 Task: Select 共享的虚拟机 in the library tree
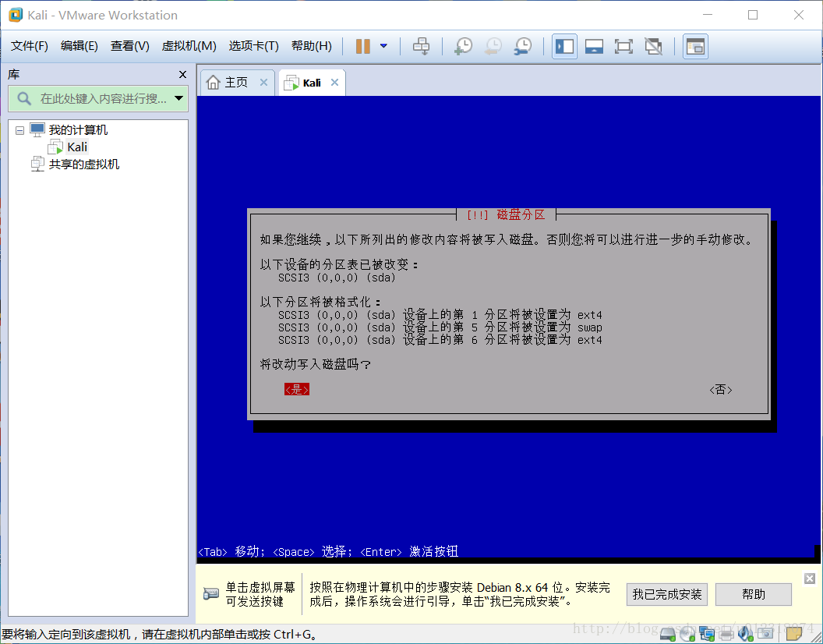[x=84, y=165]
